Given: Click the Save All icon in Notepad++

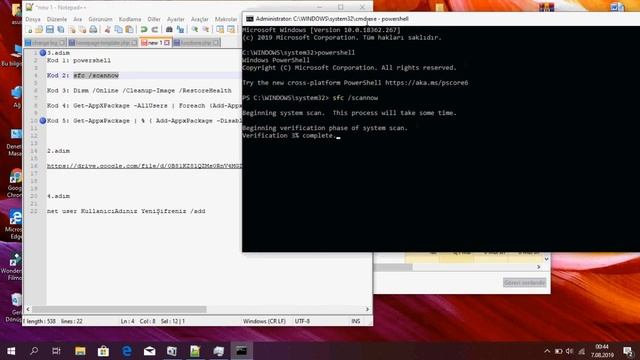Looking at the screenshot, I should (x=61, y=29).
